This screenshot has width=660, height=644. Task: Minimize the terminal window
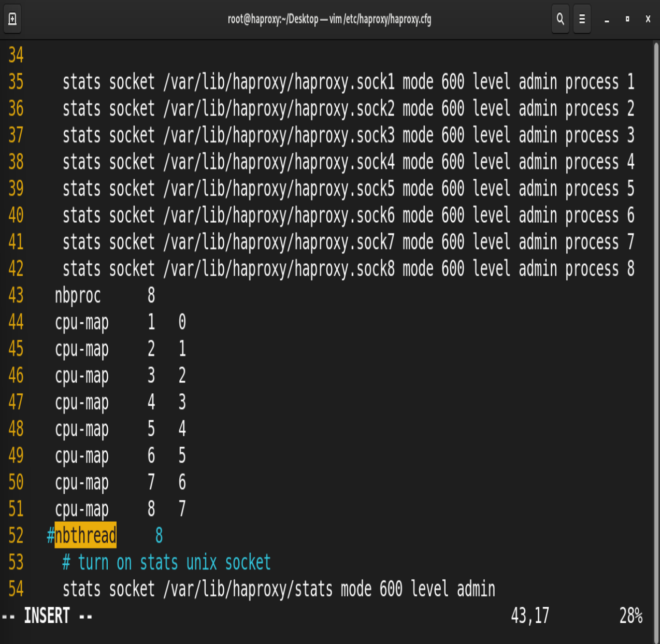click(x=607, y=19)
